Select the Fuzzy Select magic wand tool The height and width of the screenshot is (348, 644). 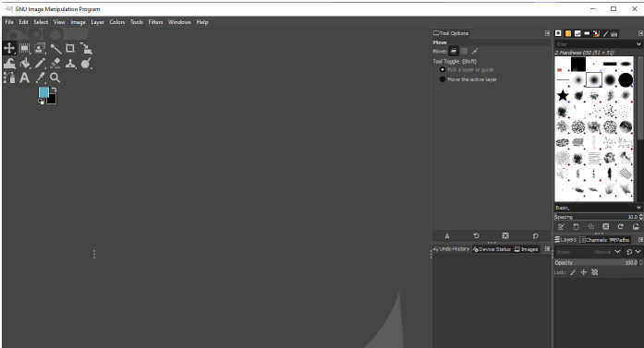pyautogui.click(x=55, y=48)
